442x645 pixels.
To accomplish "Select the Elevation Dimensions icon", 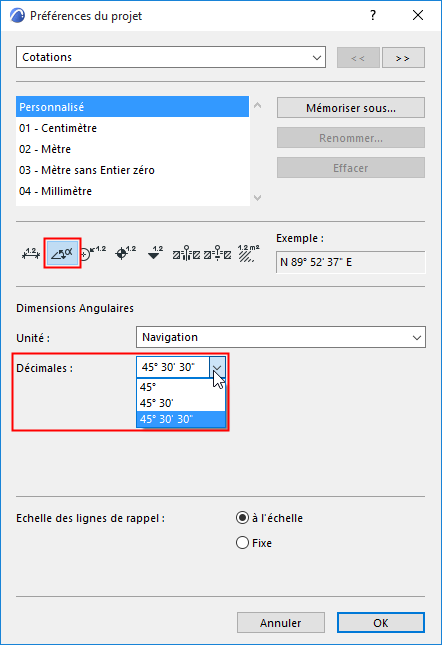I will [x=155, y=254].
